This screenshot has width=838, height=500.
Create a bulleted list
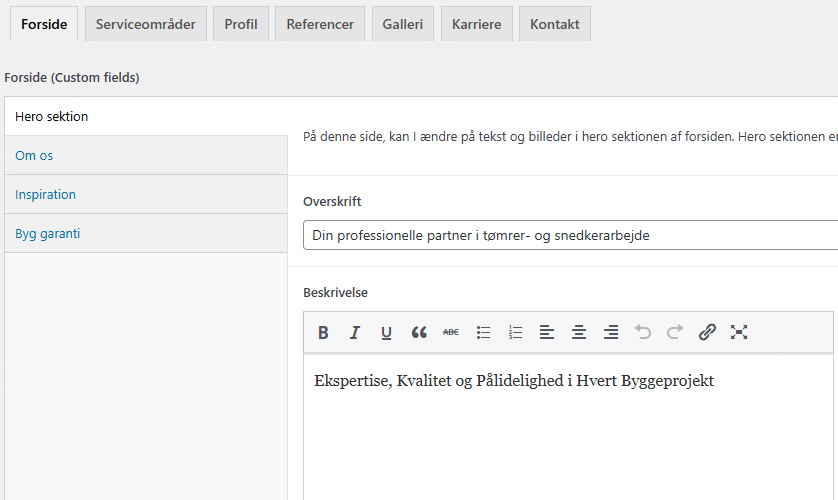(x=483, y=333)
